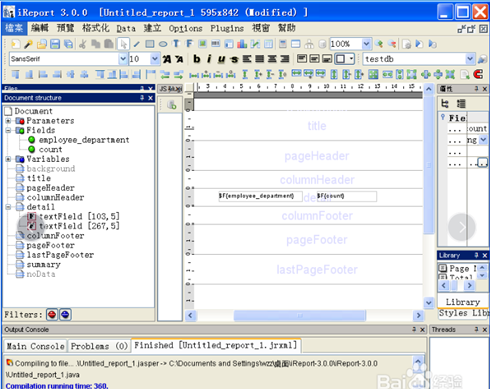Select the arrow pointer tool
This screenshot has height=389, width=490.
click(x=123, y=44)
